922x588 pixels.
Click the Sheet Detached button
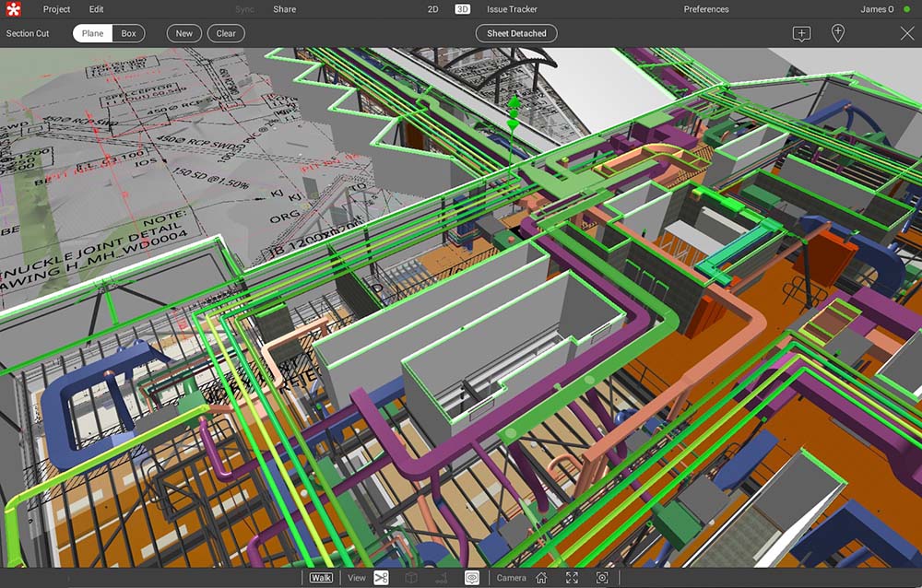coord(516,33)
